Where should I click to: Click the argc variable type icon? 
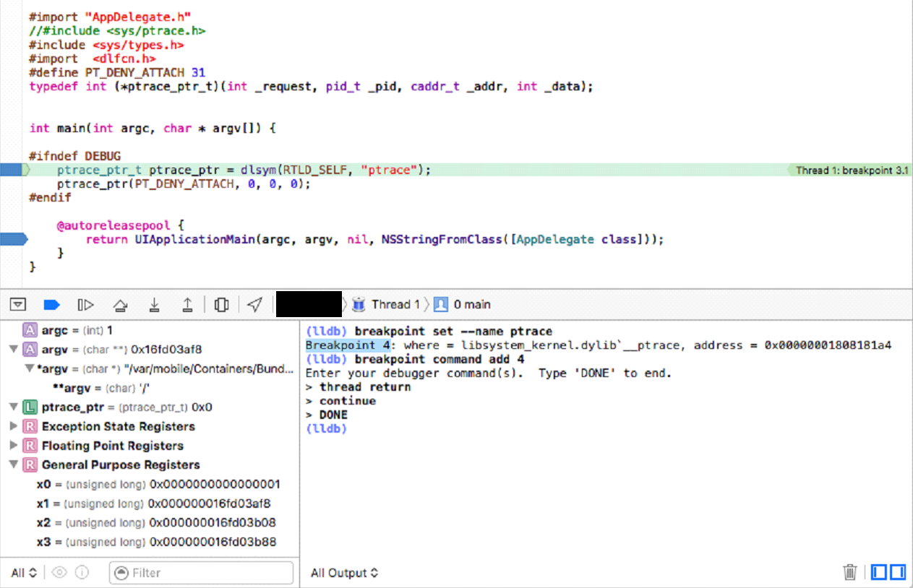pyautogui.click(x=30, y=330)
